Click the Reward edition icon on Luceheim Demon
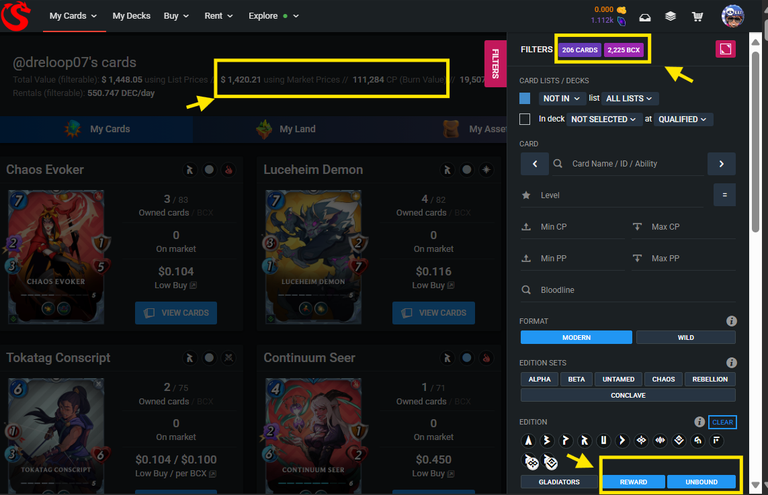This screenshot has height=495, width=768. click(x=447, y=170)
